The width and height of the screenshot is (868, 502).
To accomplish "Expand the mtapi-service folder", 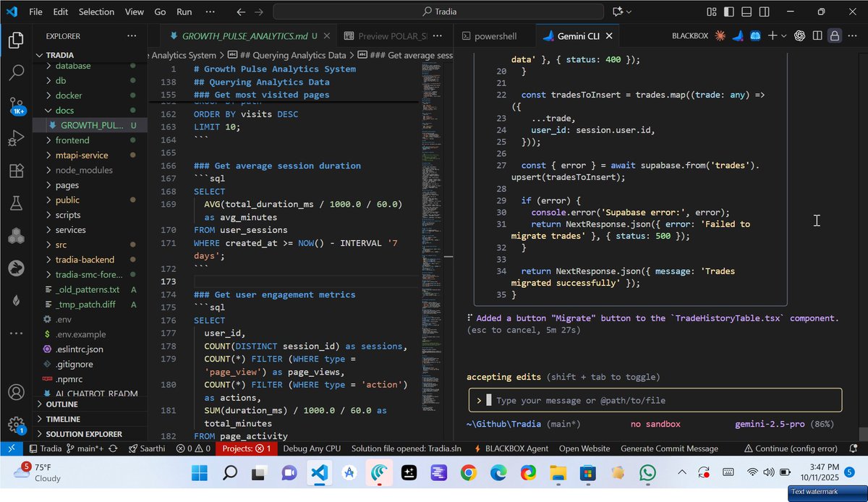I will [x=90, y=155].
